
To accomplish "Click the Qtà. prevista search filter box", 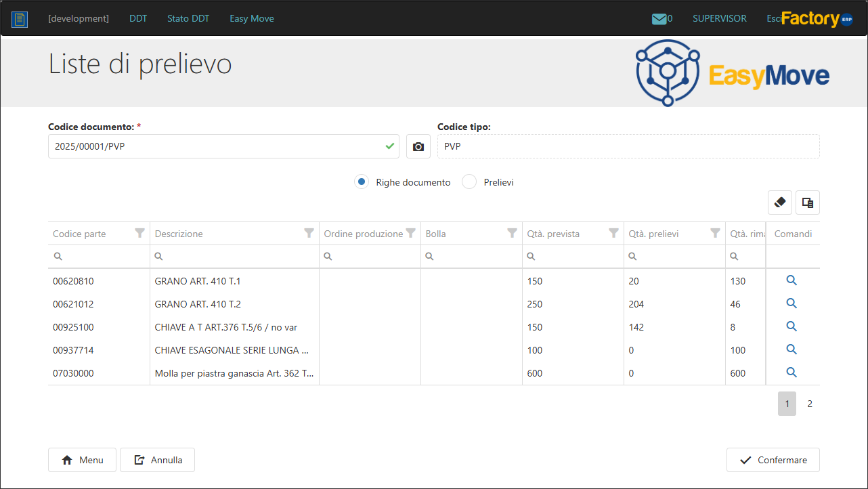I will pyautogui.click(x=573, y=257).
